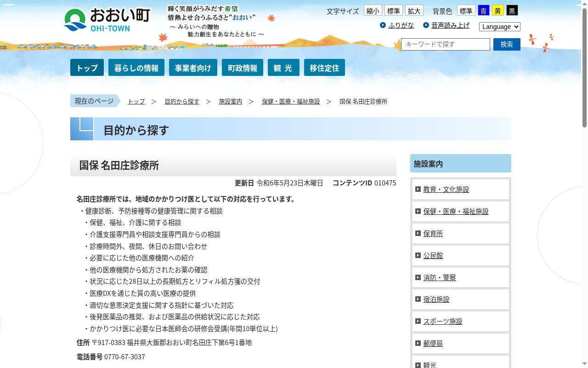Click the play icon beside 郵便局

[418, 343]
